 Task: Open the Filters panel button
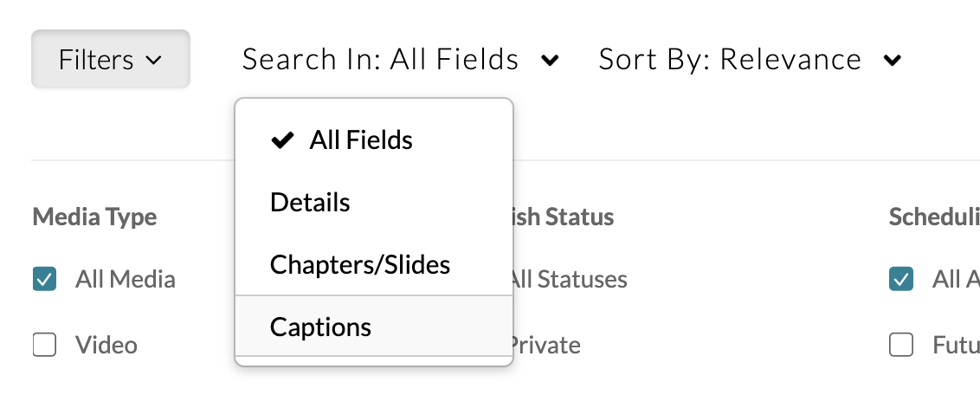click(110, 59)
